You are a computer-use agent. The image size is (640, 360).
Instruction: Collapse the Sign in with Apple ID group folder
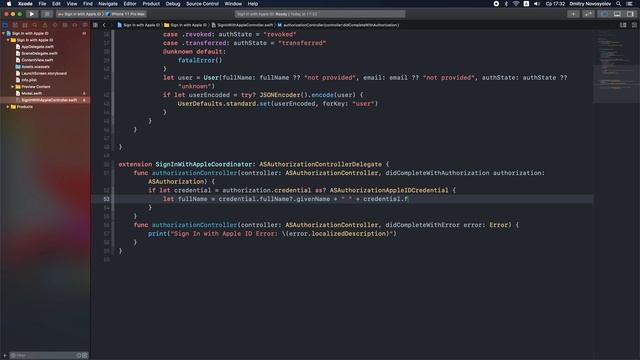coord(8,40)
